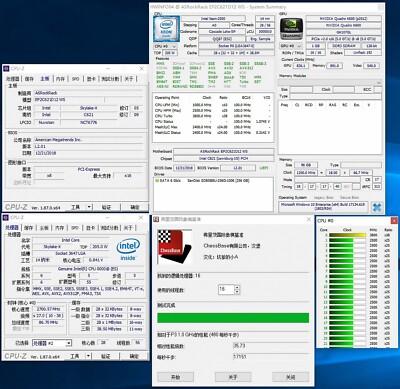
Task: Click the Intel C621 chipset field in HWiNFO64
Action: click(x=224, y=159)
